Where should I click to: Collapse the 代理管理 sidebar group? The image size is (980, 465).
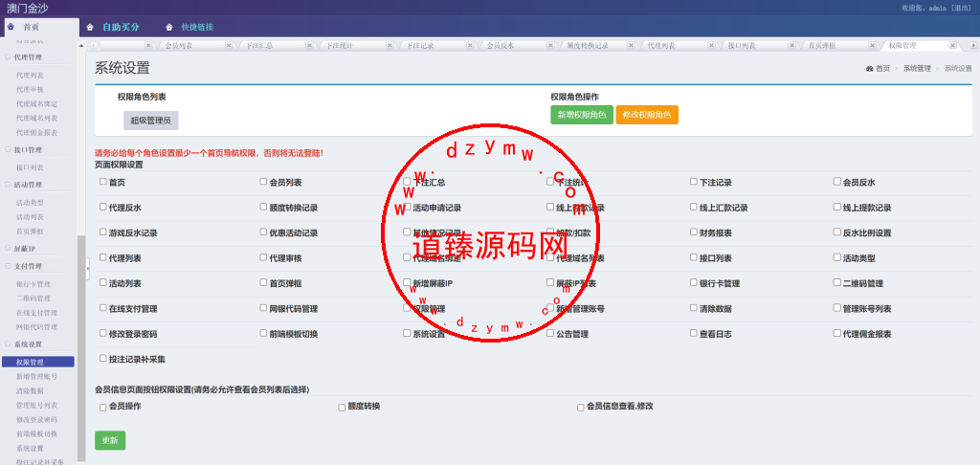pyautogui.click(x=9, y=57)
